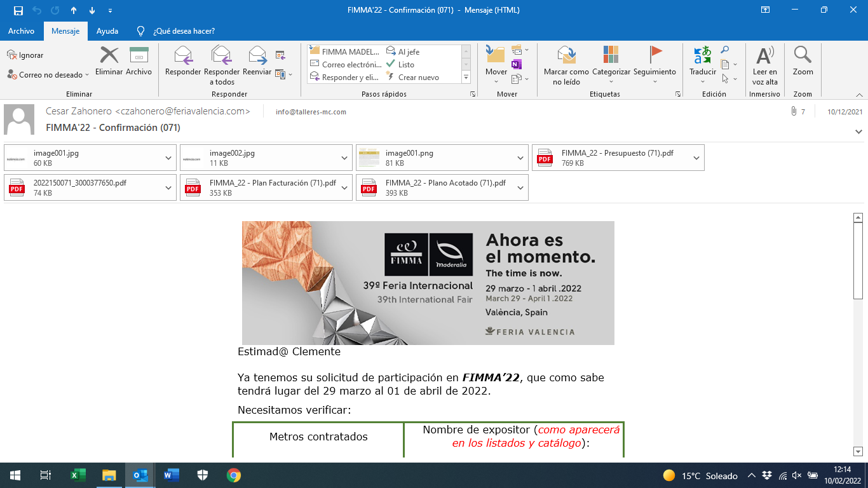
Task: Open Chrome from the taskbar
Action: tap(233, 475)
